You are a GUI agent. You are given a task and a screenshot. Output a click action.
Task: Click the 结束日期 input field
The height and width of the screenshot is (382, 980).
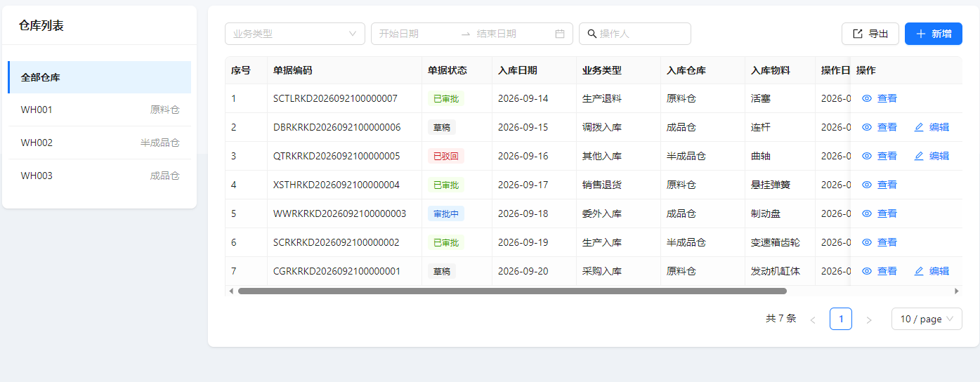tap(513, 34)
